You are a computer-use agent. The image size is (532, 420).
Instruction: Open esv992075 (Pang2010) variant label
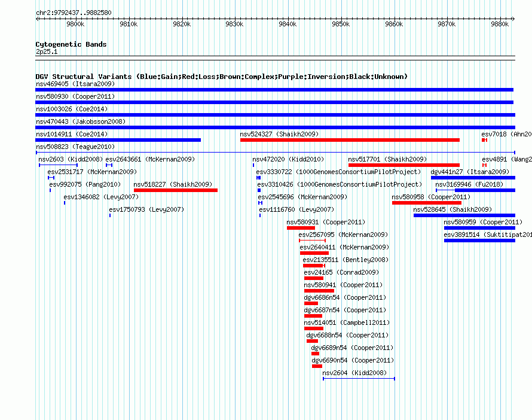coord(85,184)
